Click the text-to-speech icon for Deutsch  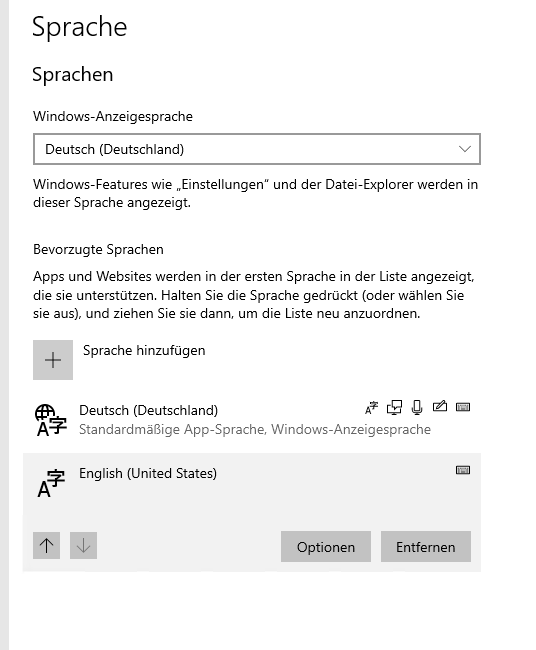(394, 407)
